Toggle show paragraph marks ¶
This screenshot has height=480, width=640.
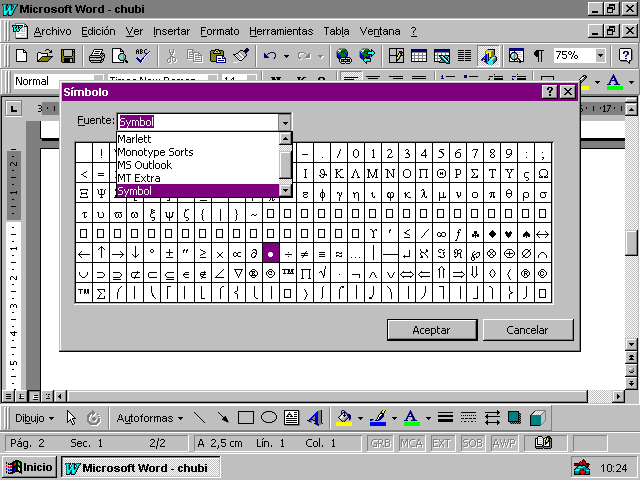pyautogui.click(x=539, y=56)
